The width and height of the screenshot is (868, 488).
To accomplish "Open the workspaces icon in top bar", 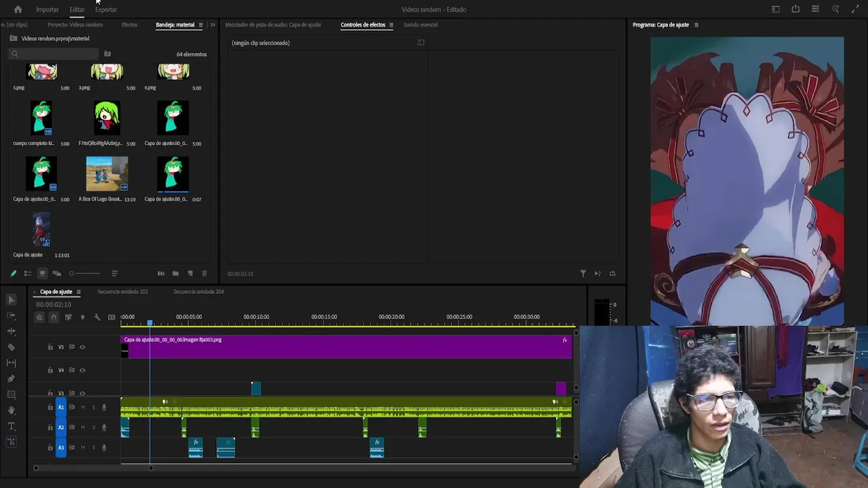I will pyautogui.click(x=776, y=9).
